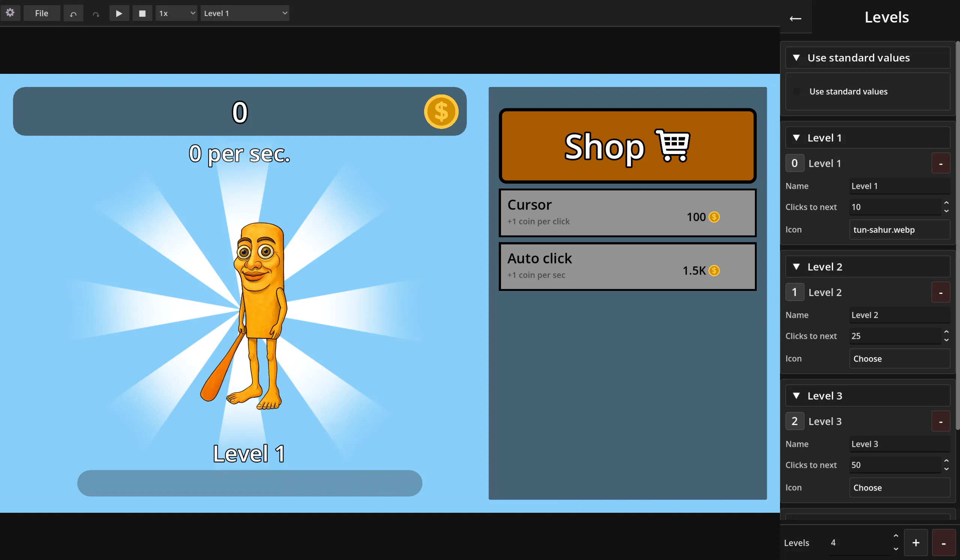Viewport: 960px width, 560px height.
Task: Click the redo arrow icon
Action: click(x=96, y=13)
